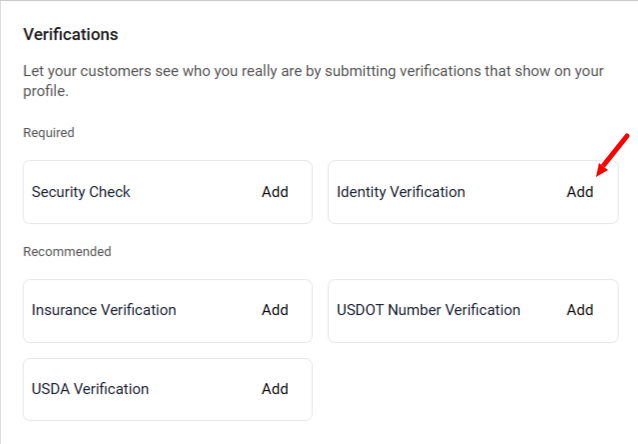
Task: Click the USDOT Number Verification label text
Action: pos(428,310)
